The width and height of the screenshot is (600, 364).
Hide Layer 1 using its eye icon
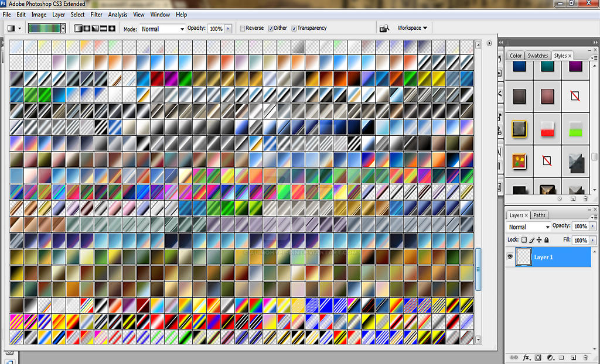(x=510, y=256)
